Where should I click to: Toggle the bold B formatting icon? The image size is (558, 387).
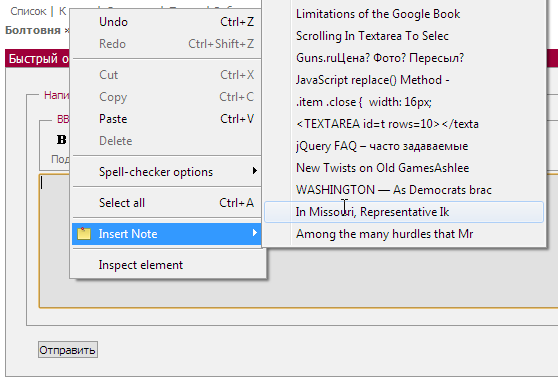pyautogui.click(x=62, y=140)
